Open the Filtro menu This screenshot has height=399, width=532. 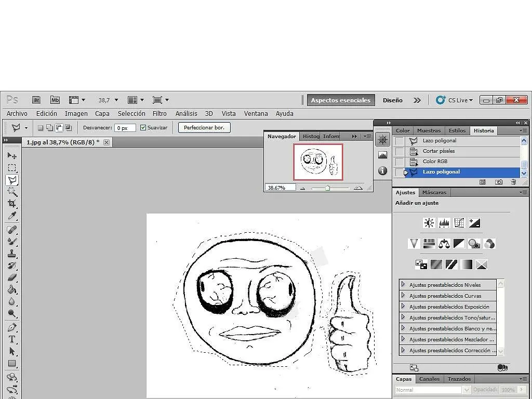159,114
